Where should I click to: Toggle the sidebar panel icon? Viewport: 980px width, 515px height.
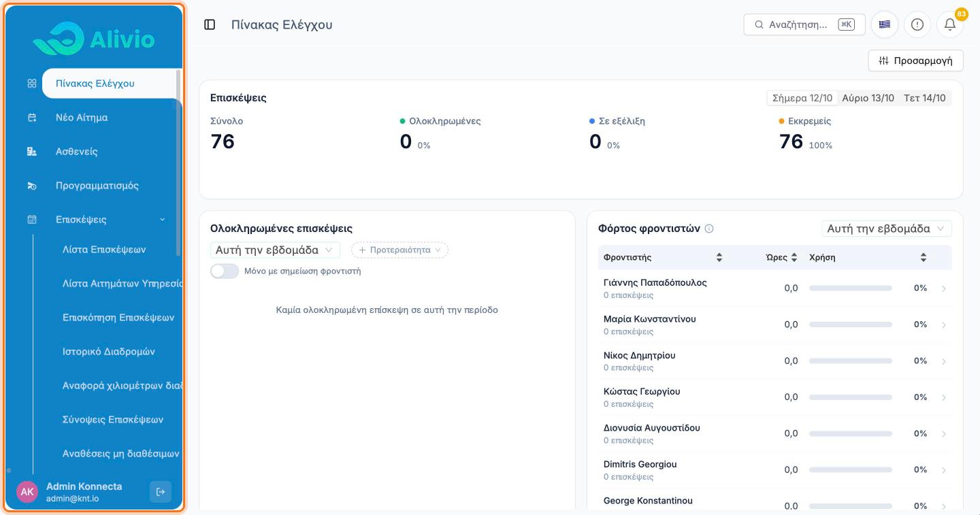(210, 24)
